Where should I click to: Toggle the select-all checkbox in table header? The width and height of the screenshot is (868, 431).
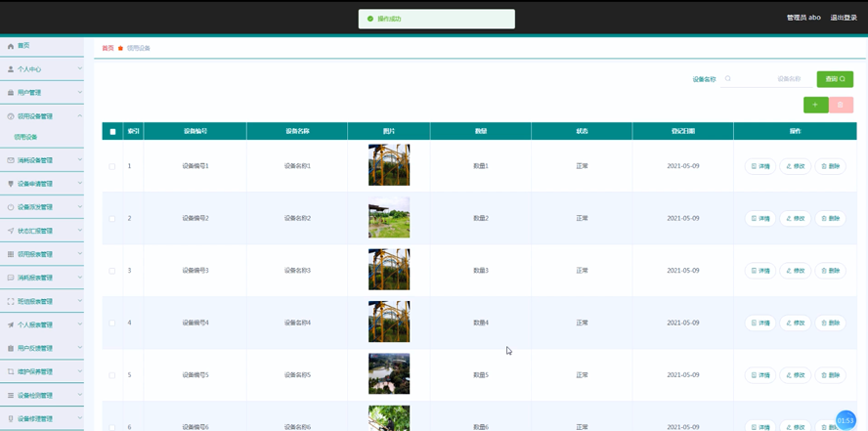[x=113, y=132]
